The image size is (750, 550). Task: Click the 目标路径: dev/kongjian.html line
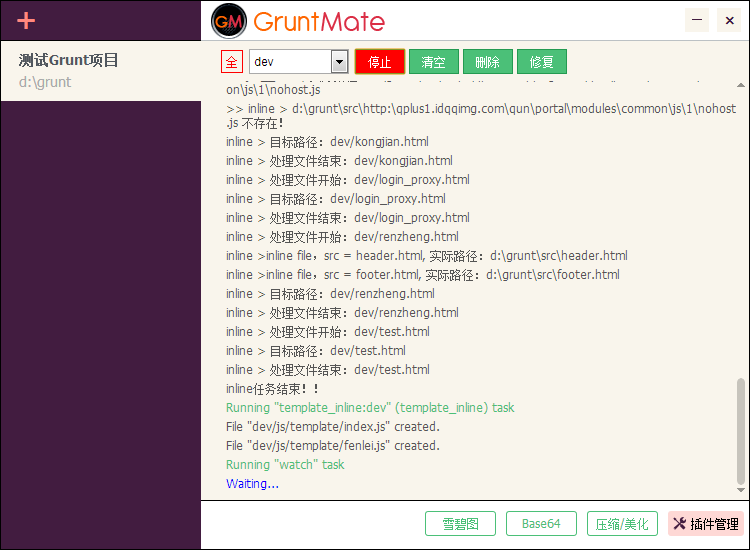327,142
